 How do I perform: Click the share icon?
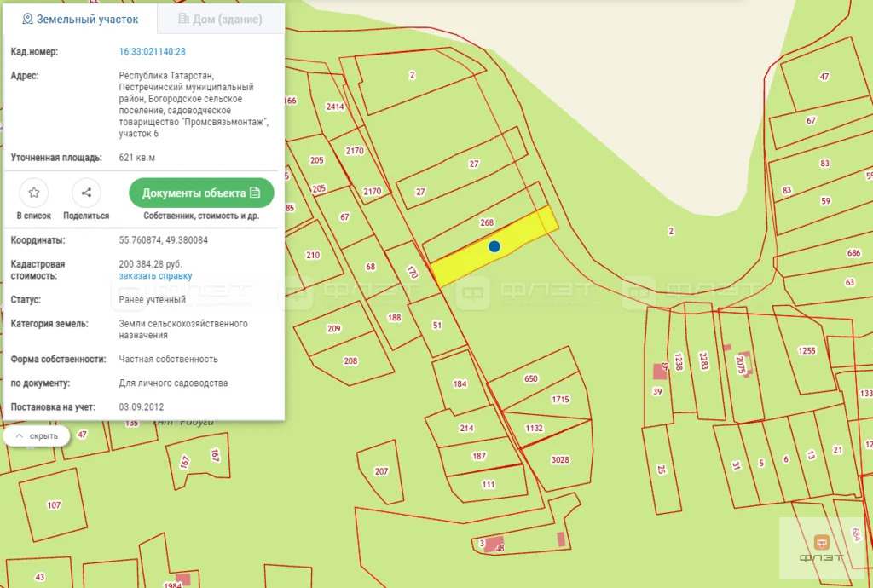[86, 193]
